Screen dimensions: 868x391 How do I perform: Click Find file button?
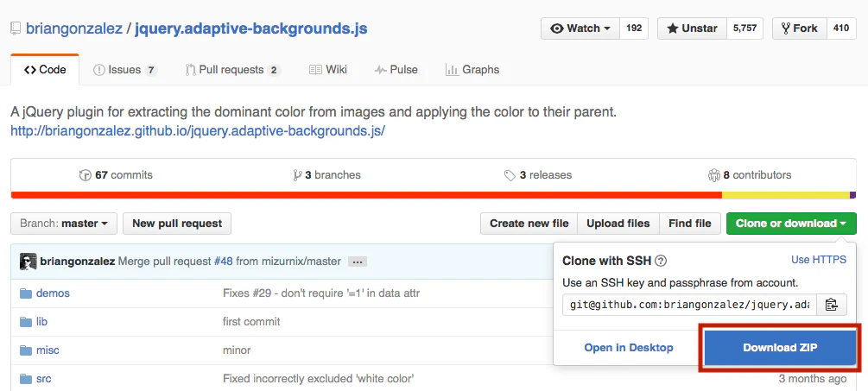pos(690,224)
